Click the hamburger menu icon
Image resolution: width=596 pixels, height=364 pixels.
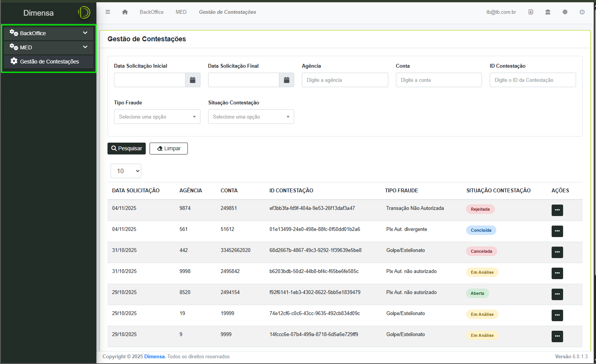pyautogui.click(x=108, y=12)
